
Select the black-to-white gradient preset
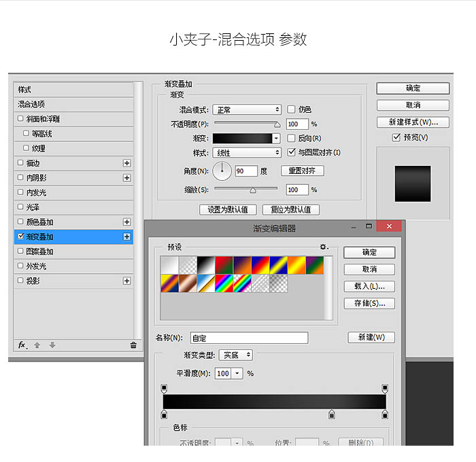tap(206, 265)
